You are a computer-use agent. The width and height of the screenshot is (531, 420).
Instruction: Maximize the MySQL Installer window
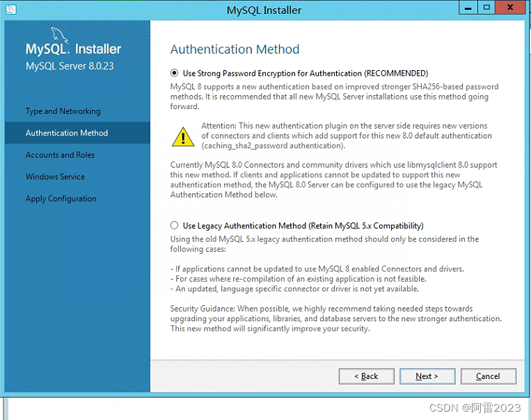tap(486, 8)
